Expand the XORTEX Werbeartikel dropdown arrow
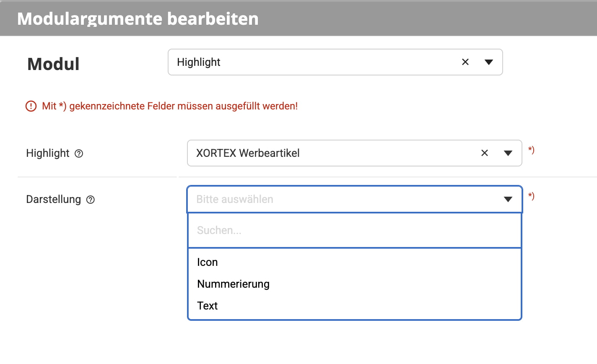597x364 pixels. [x=508, y=153]
